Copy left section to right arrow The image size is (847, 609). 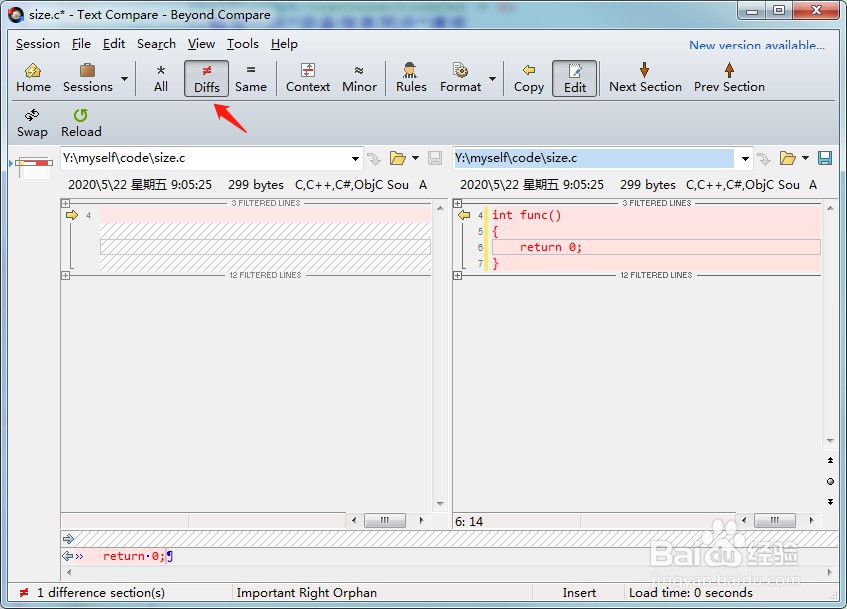click(71, 215)
